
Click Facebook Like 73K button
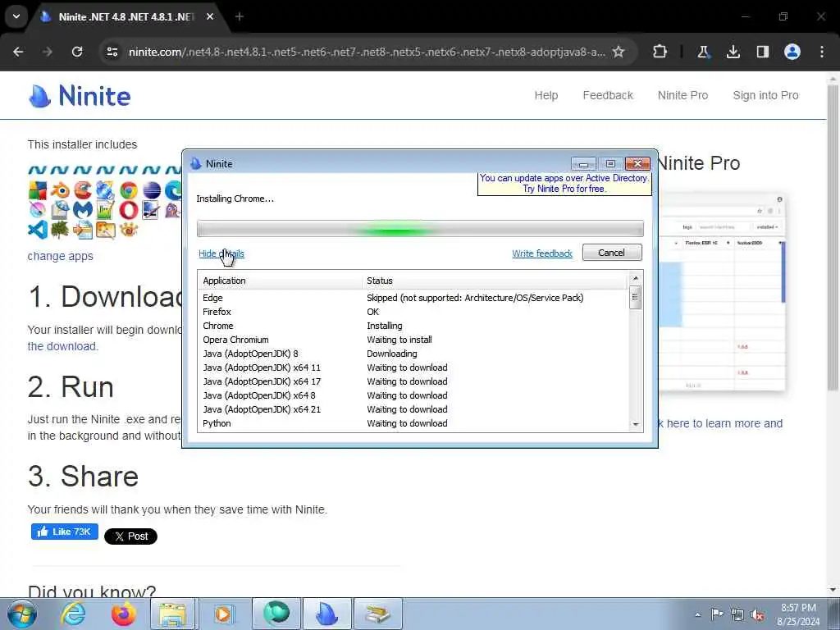tap(65, 532)
